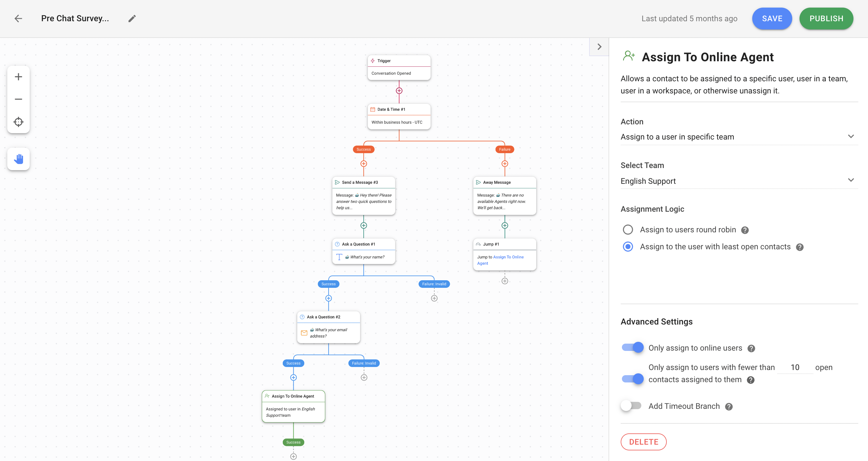
Task: Enable 'Add Timeout Branch' toggle
Action: (632, 406)
